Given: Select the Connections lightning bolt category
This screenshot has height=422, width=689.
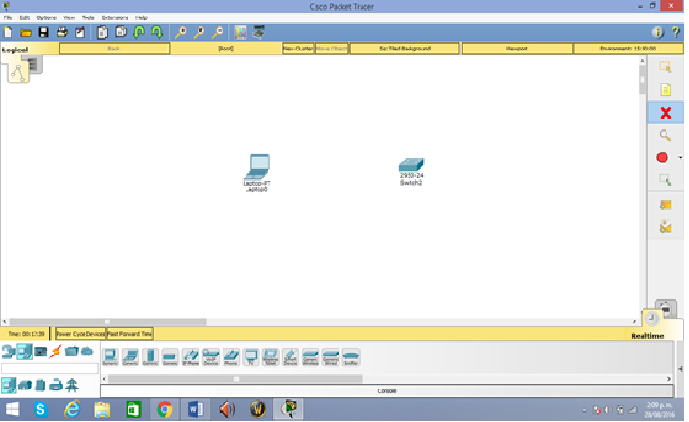Looking at the screenshot, I should 56,351.
